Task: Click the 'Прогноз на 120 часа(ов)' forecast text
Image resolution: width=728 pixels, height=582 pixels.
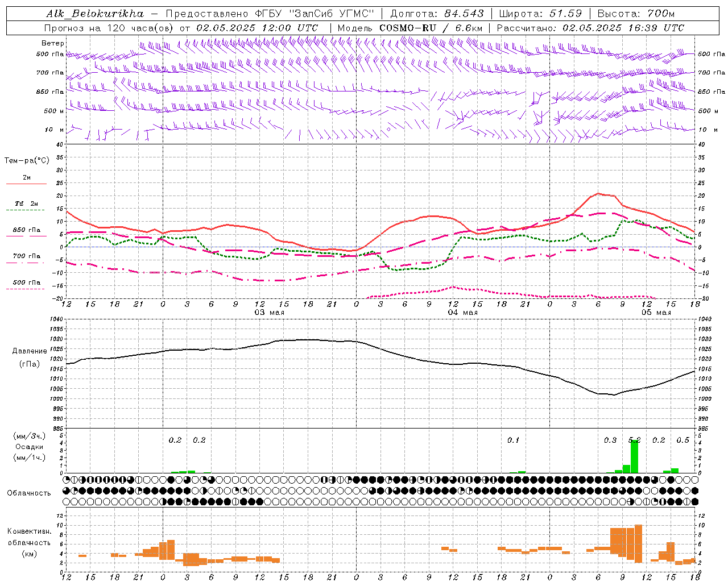Action: tap(109, 28)
